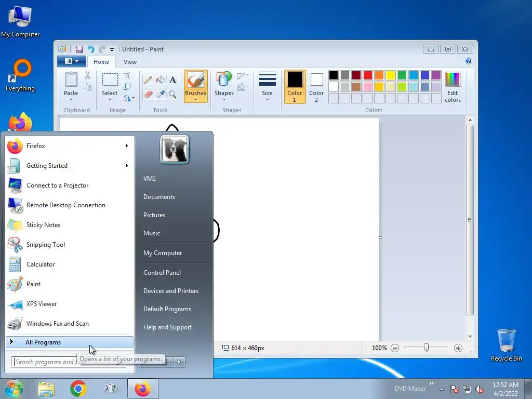Open Default Programs
The image size is (532, 399).
(x=167, y=309)
